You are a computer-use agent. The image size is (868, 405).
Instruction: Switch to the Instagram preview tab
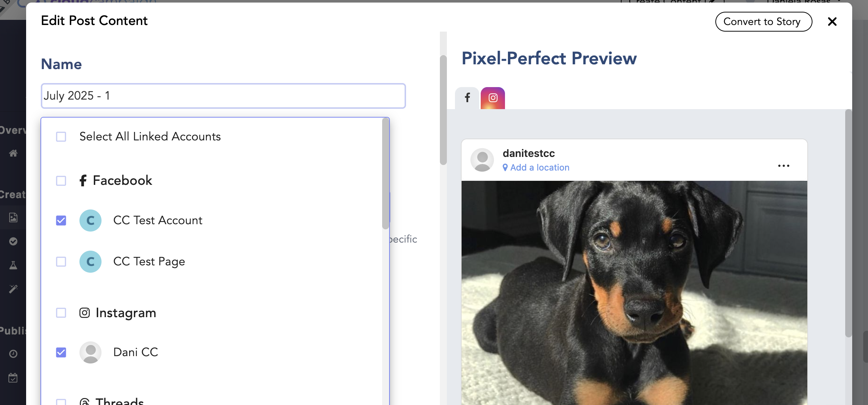tap(493, 98)
